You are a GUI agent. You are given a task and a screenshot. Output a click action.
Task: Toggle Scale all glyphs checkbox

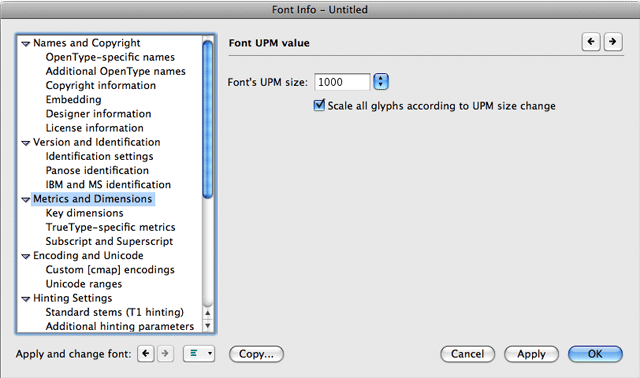[x=319, y=105]
